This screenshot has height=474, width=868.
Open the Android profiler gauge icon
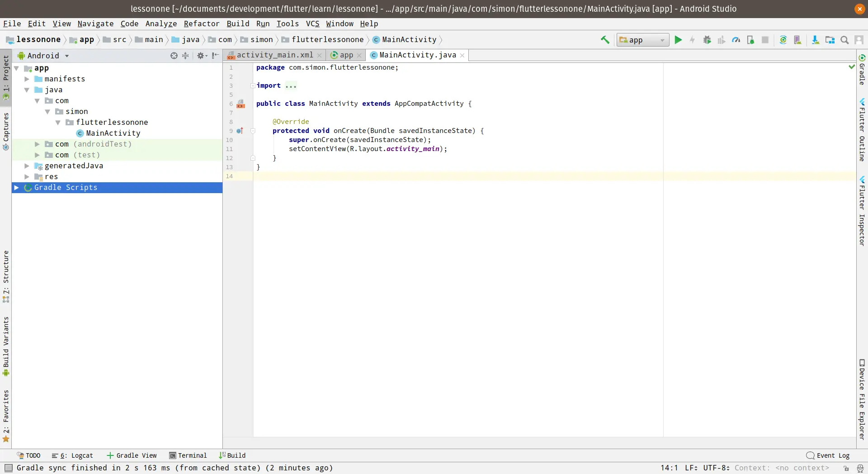point(736,40)
